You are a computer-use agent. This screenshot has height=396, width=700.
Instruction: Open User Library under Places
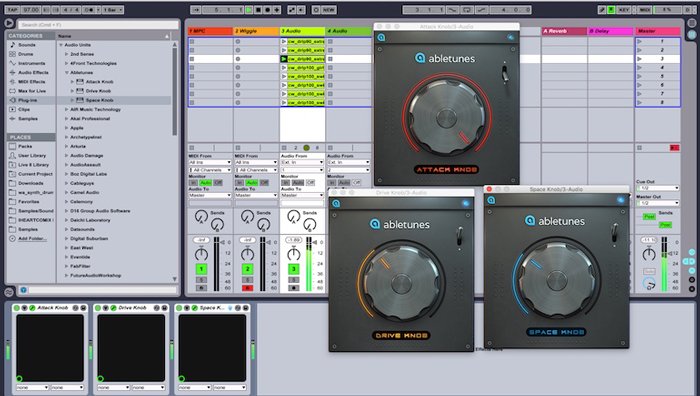32,155
